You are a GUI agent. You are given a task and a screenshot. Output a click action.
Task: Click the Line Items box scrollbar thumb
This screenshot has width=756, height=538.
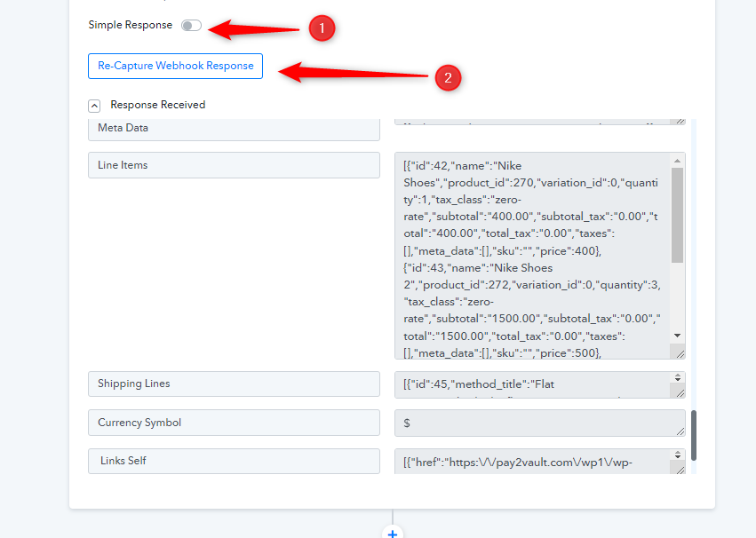coord(678,215)
